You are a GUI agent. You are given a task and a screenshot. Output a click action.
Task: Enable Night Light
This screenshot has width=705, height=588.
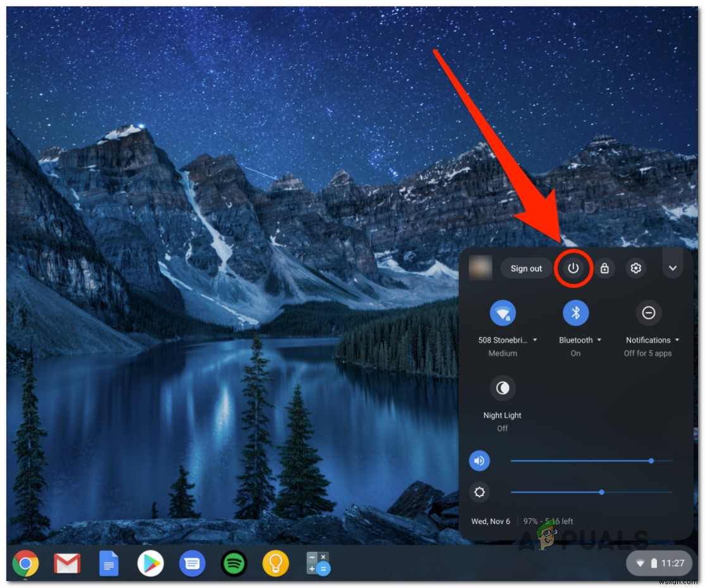pyautogui.click(x=502, y=388)
